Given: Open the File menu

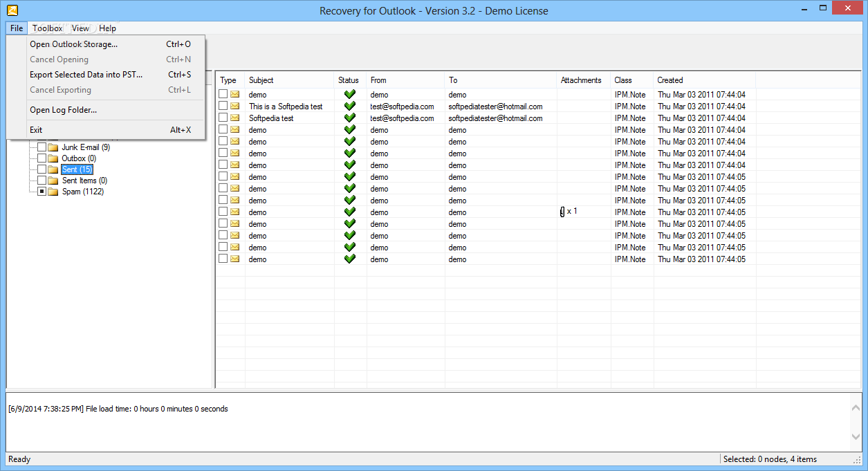Looking at the screenshot, I should pyautogui.click(x=17, y=28).
